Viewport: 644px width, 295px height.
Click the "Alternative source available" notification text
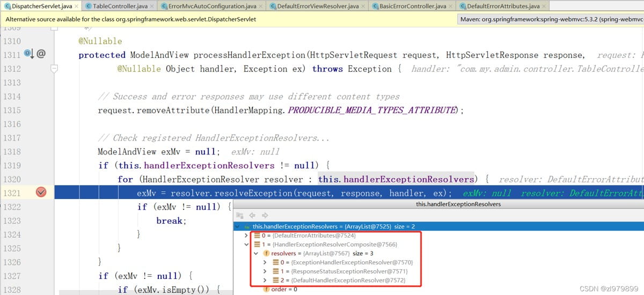pos(131,19)
